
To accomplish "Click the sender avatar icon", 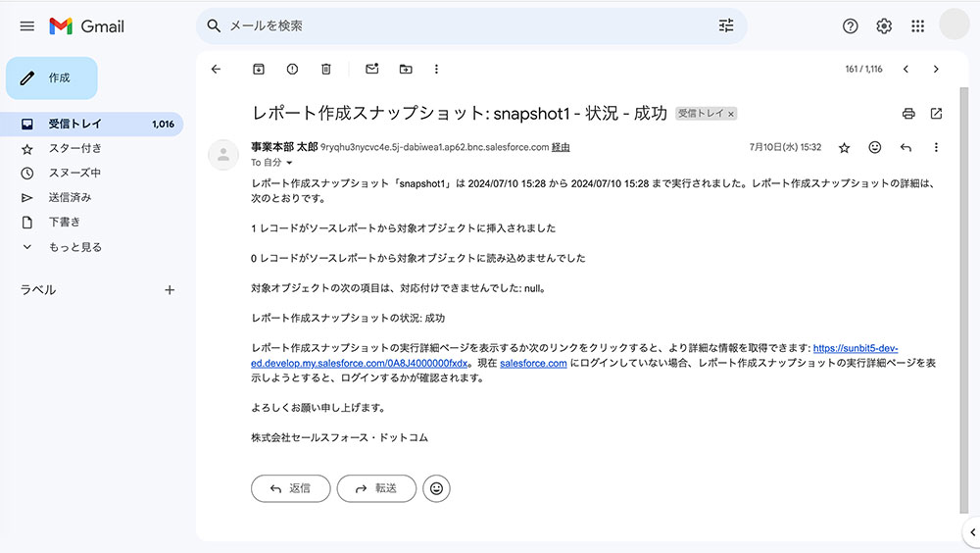I will tap(223, 155).
